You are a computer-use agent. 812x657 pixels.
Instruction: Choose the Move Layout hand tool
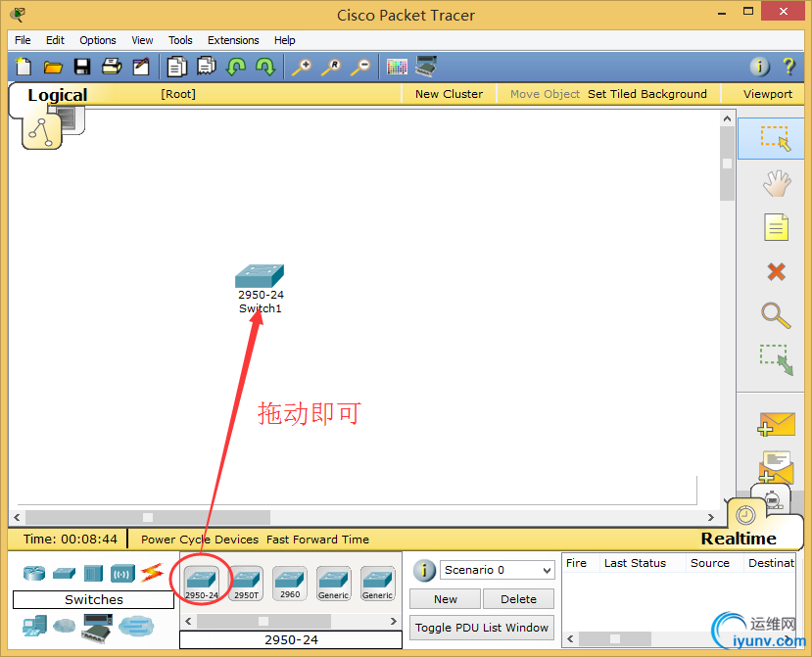777,183
